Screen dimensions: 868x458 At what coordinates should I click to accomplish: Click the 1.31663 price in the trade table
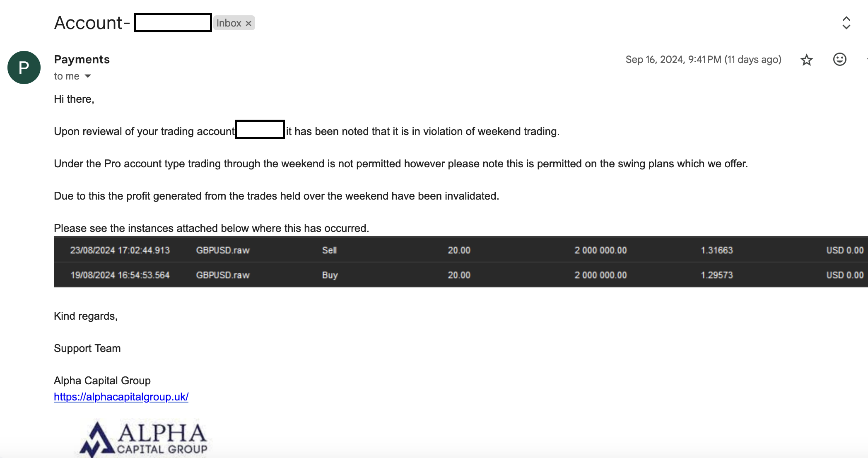coord(716,250)
